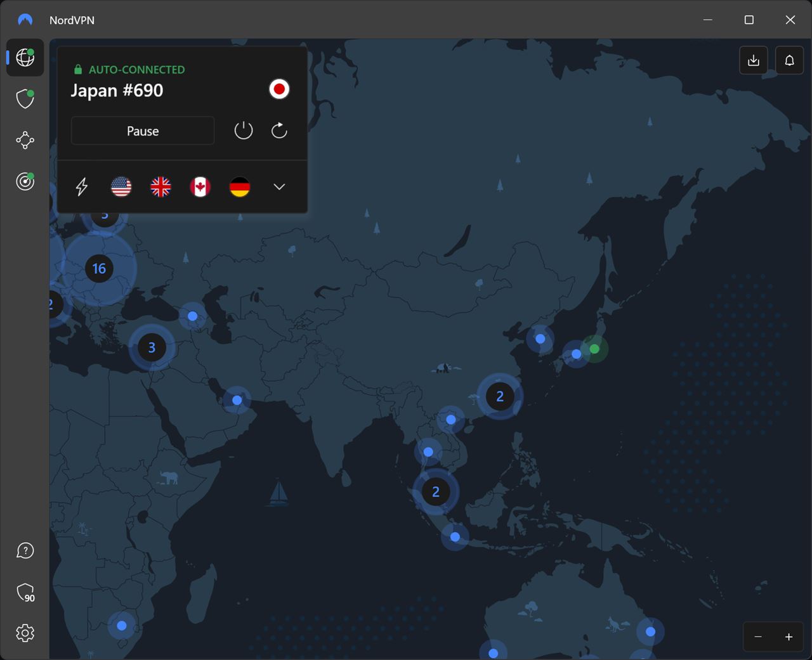This screenshot has width=812, height=660.
Task: Reconnect using the circular arrow icon
Action: pos(279,131)
